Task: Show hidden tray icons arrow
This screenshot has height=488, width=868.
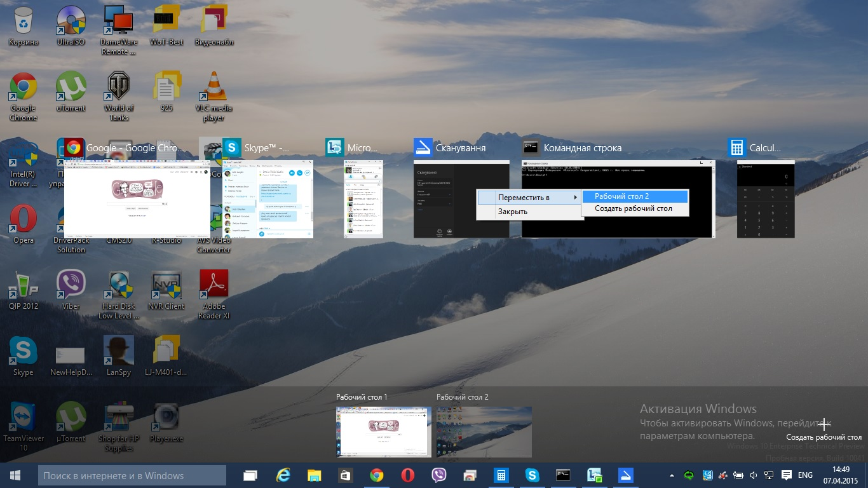Action: point(672,475)
